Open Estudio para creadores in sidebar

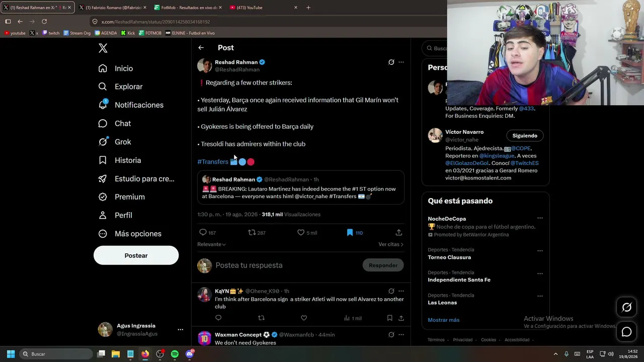[136, 178]
